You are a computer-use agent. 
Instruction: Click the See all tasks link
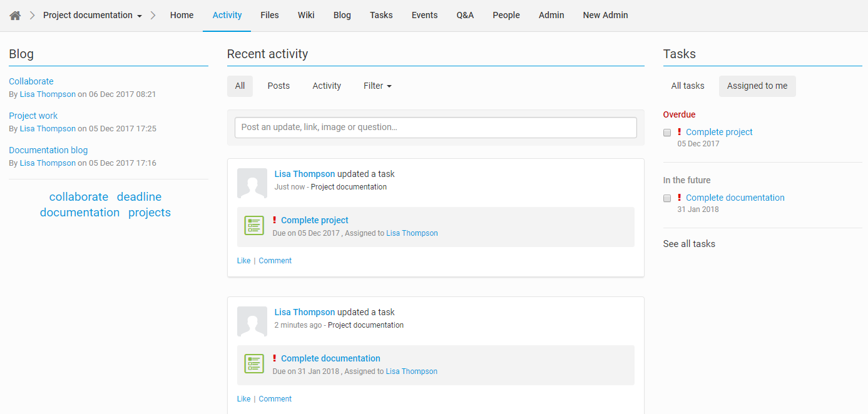pos(689,244)
